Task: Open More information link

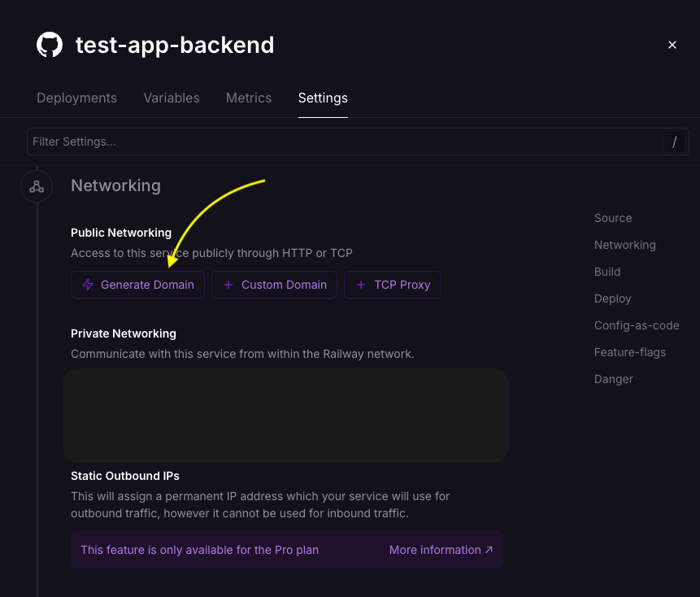Action: pos(441,550)
